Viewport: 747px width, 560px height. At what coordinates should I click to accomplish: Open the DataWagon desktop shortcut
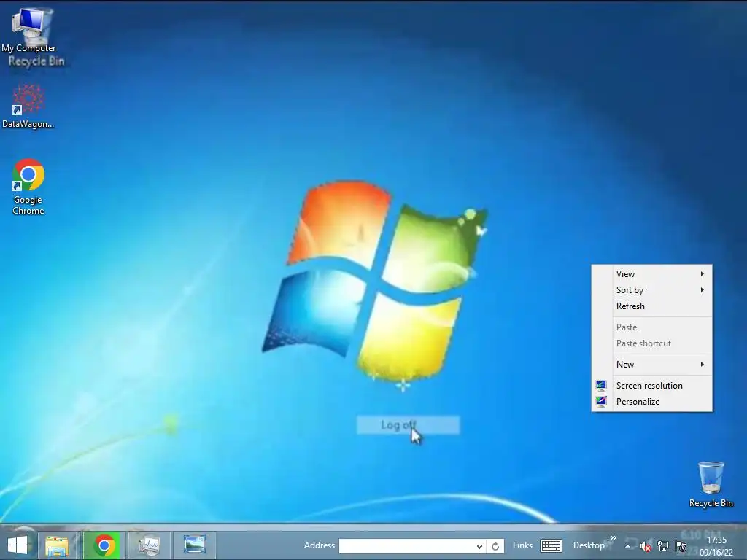(28, 106)
